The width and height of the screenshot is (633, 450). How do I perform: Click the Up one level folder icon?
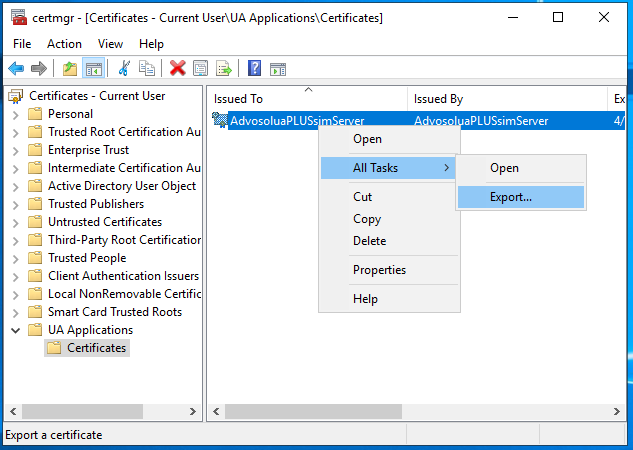tap(69, 68)
